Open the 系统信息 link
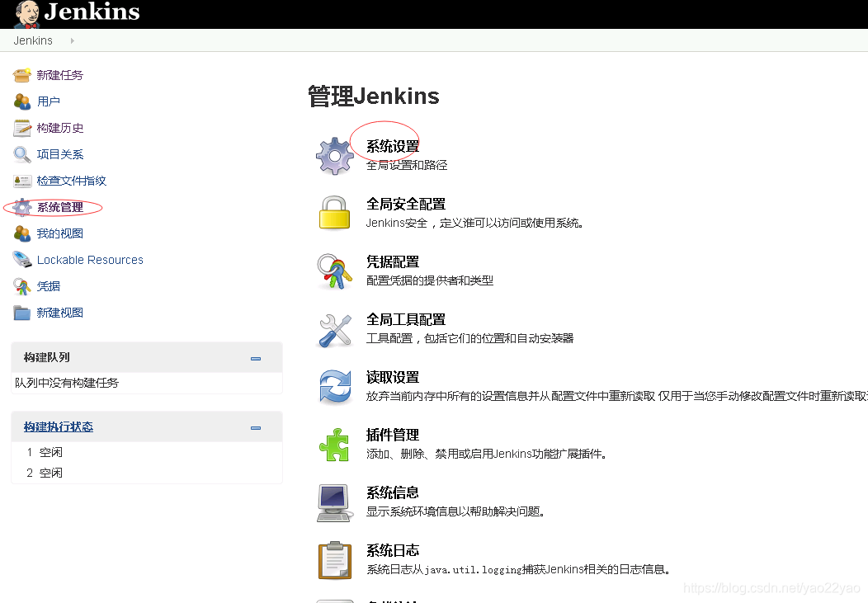This screenshot has width=868, height=603. point(393,492)
